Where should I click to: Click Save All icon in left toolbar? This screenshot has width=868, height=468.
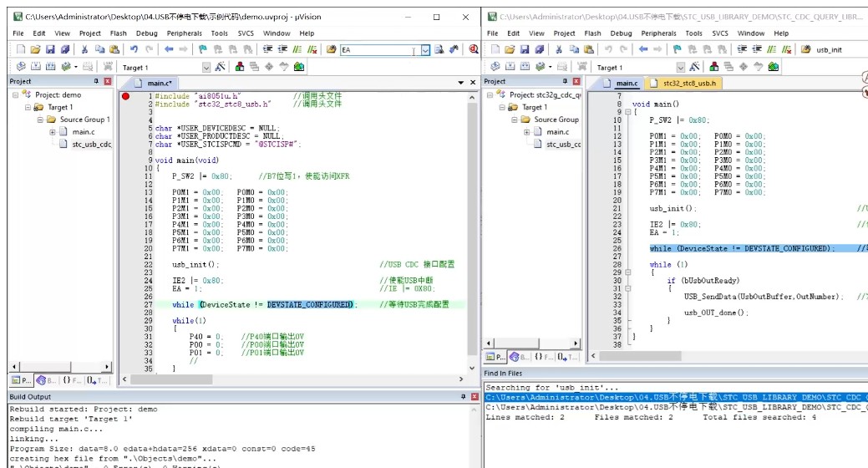[65, 49]
